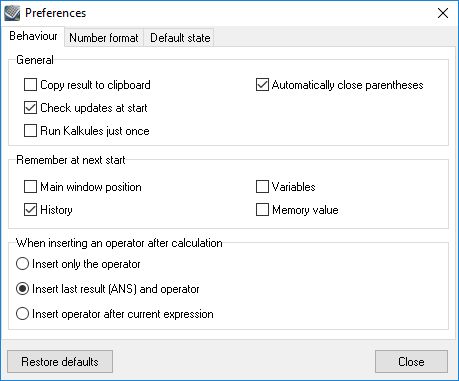The image size is (459, 381).
Task: Click the Restore defaults button
Action: tap(60, 362)
